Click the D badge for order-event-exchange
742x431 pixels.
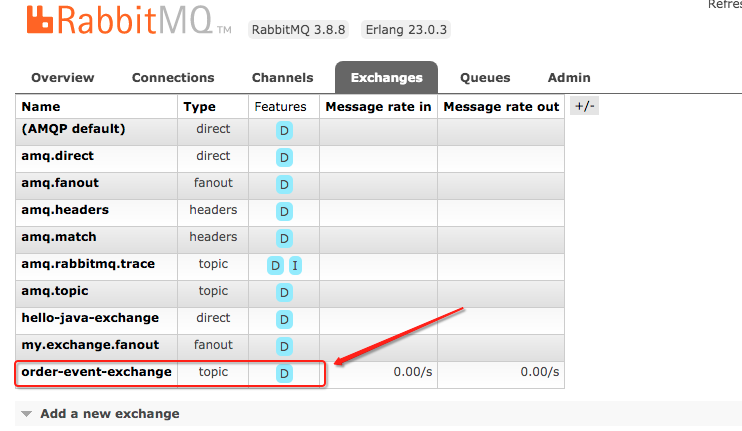pyautogui.click(x=284, y=373)
